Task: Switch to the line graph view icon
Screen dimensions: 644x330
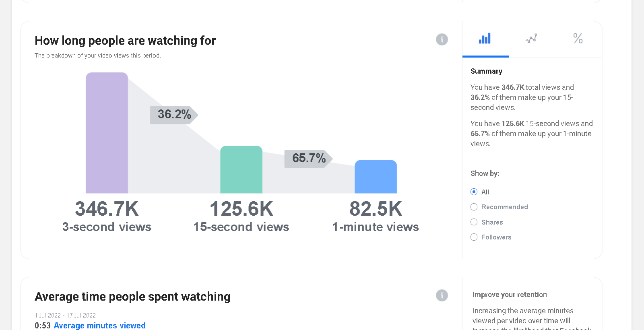Action: click(531, 39)
